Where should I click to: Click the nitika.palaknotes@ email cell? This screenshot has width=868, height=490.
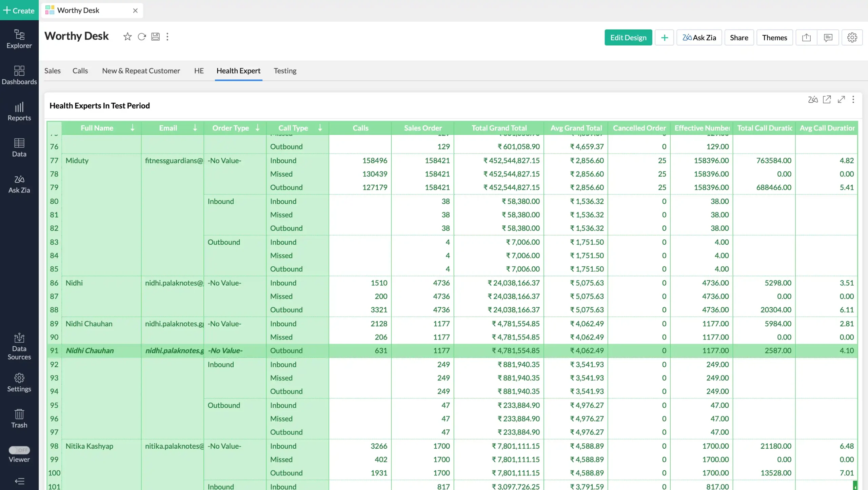(174, 446)
